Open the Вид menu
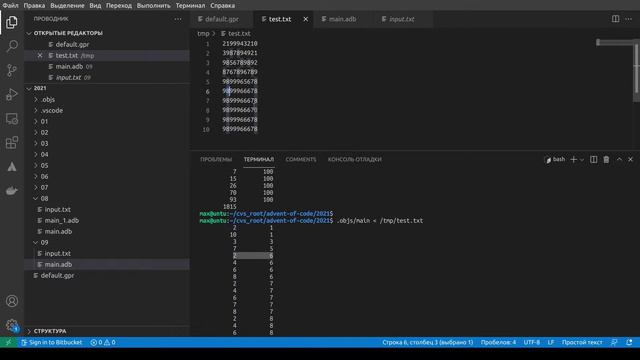Viewport: 640px width, 360px height. pos(95,5)
